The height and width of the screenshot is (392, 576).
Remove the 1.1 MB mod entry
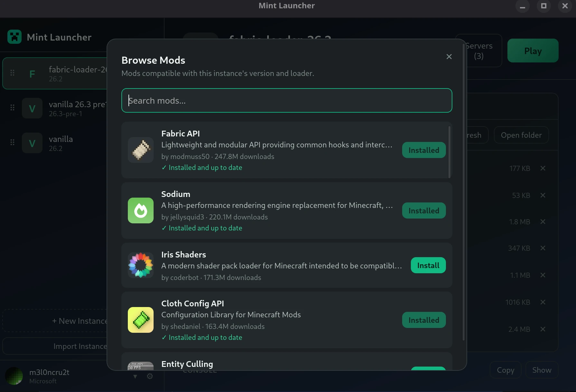point(543,275)
